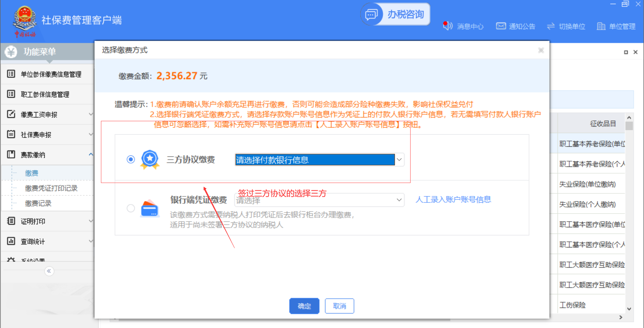Click the 切换单位 switch arrows icon
The height and width of the screenshot is (328, 644).
551,26
